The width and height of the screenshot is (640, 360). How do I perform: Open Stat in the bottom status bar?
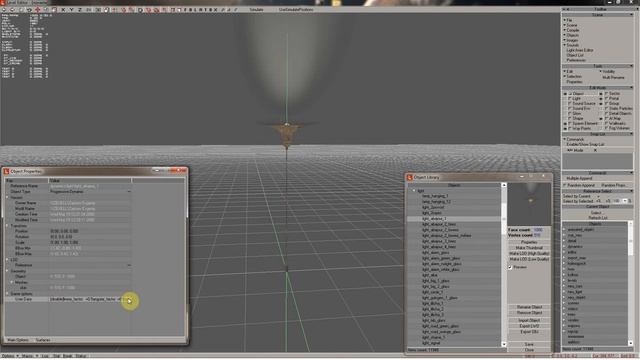57,356
